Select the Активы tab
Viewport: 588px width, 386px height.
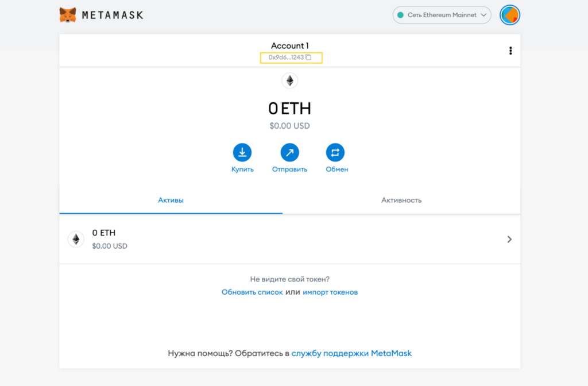170,200
